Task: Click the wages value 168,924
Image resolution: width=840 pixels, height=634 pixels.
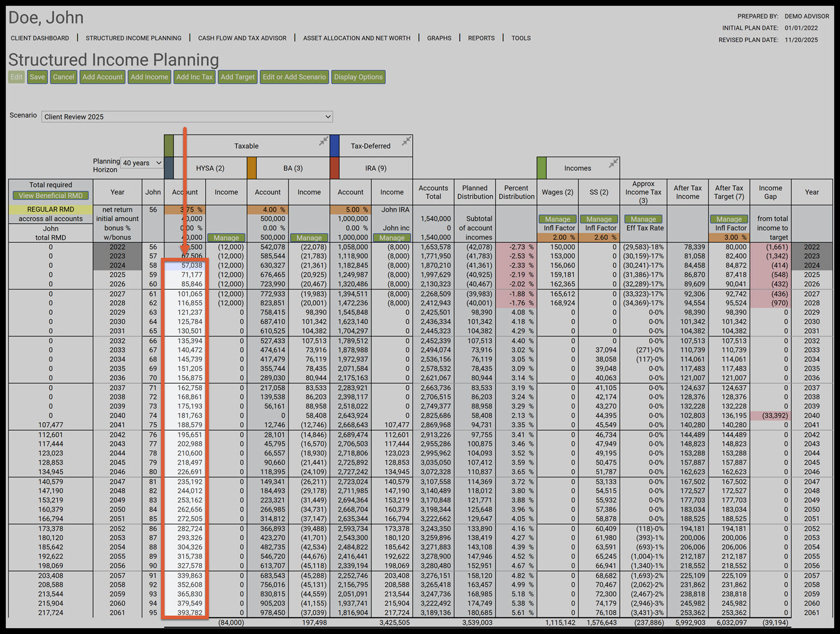Action: pos(562,303)
